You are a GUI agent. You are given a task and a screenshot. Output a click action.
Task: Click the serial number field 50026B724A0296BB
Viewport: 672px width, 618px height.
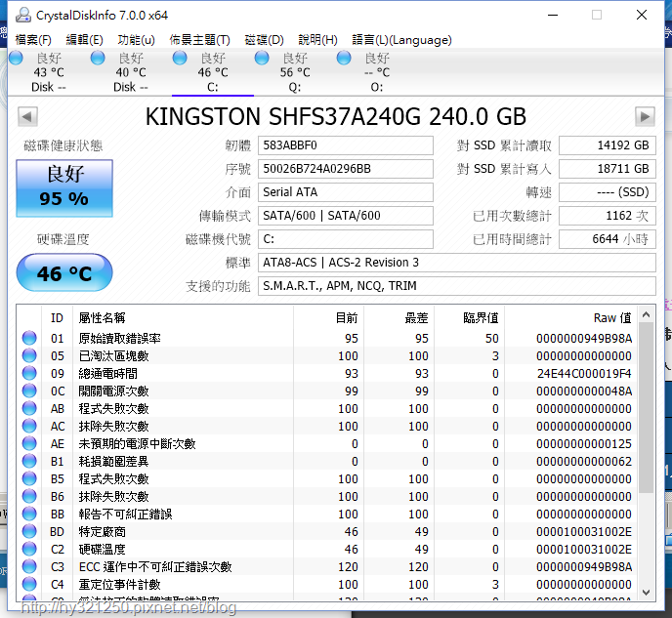pyautogui.click(x=346, y=169)
